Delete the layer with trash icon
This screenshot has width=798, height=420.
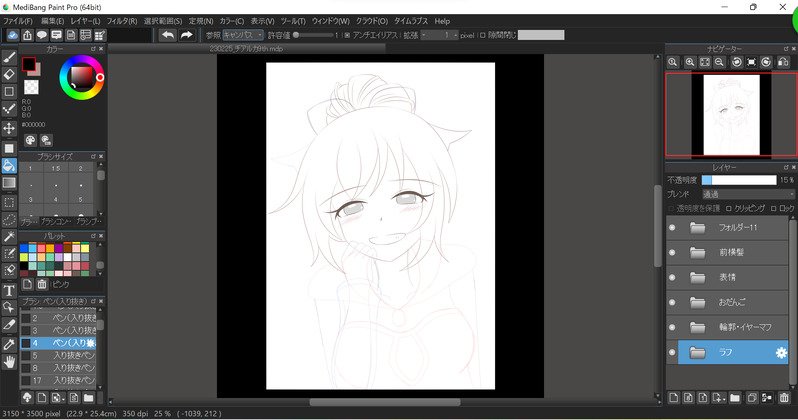pos(784,398)
